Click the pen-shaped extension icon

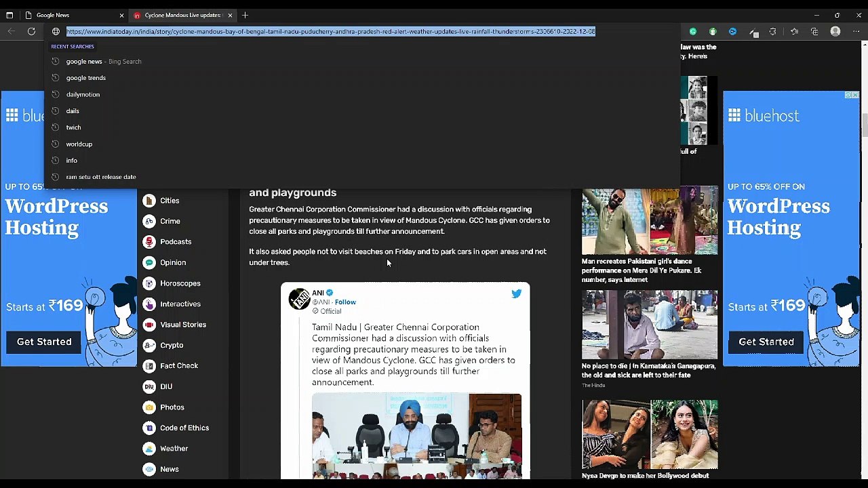pyautogui.click(x=753, y=32)
